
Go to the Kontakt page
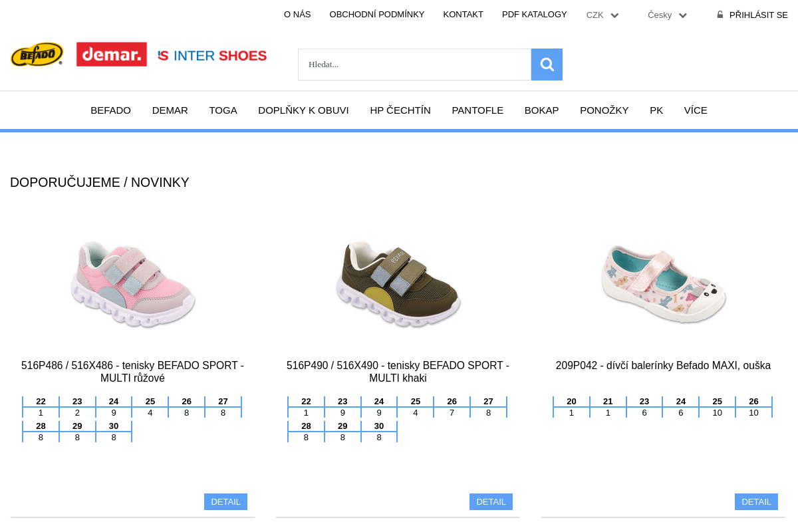(x=464, y=15)
